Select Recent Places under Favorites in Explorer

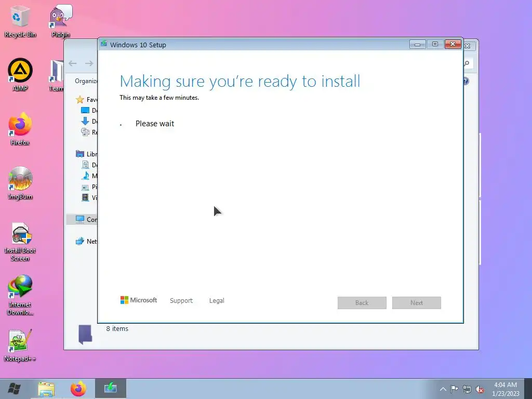pos(89,132)
